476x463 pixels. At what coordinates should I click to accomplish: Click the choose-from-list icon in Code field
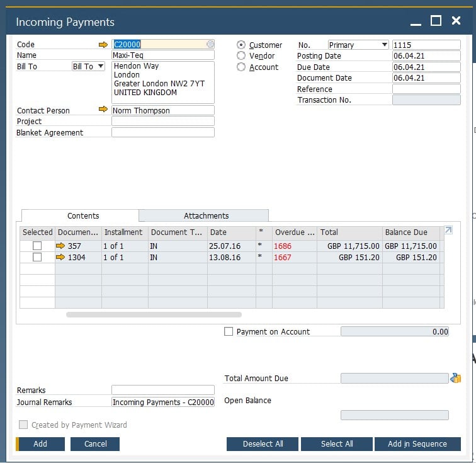[x=210, y=45]
